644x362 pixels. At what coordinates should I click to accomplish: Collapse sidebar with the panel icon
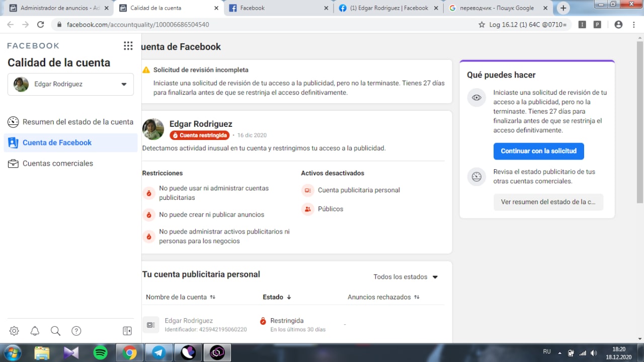click(127, 331)
